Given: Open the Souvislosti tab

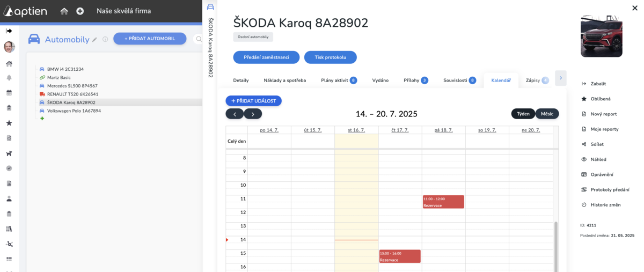Looking at the screenshot, I should 459,80.
